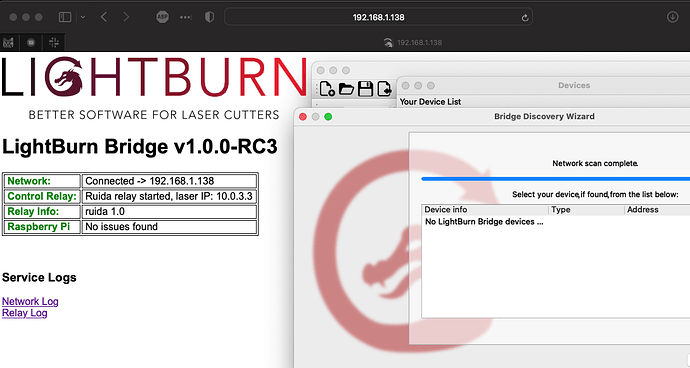Viewport: 690px width, 368px height.
Task: Save the project using the floppy disk icon
Action: (x=365, y=89)
